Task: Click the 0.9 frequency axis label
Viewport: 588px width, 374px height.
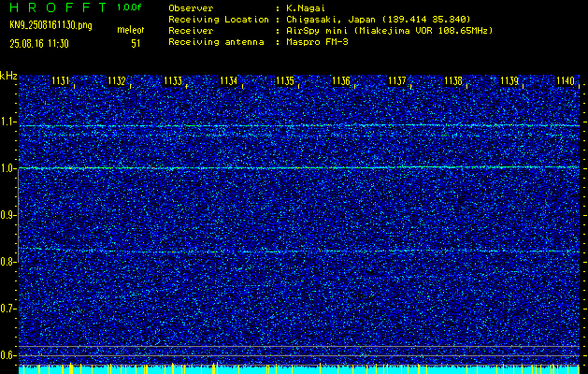Action: click(7, 215)
